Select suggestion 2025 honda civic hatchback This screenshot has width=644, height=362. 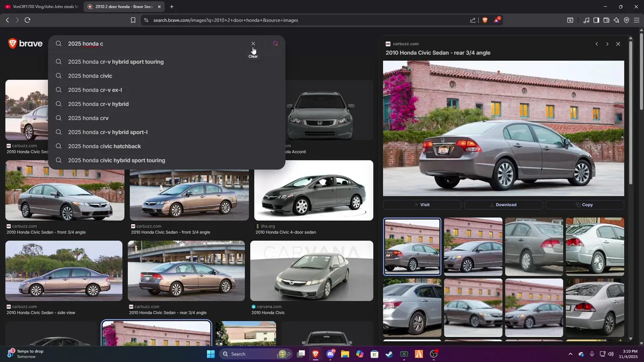pyautogui.click(x=167, y=146)
